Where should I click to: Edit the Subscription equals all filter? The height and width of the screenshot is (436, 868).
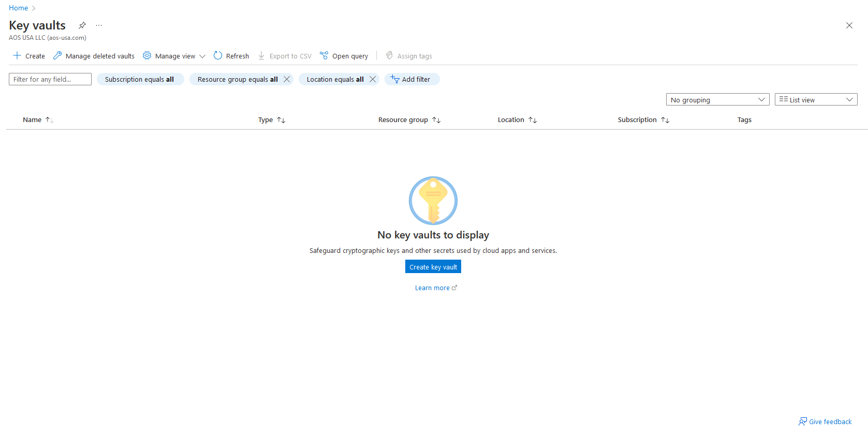(x=140, y=79)
